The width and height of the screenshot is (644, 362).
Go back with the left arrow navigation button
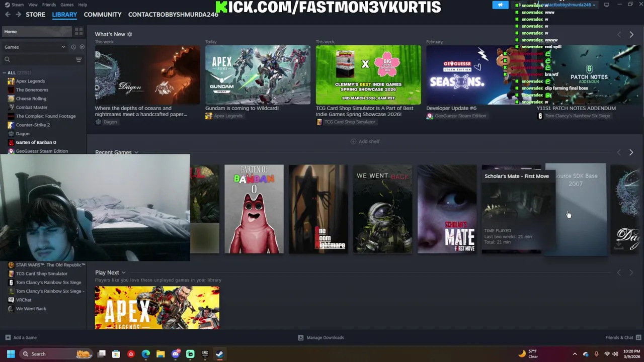[8, 15]
